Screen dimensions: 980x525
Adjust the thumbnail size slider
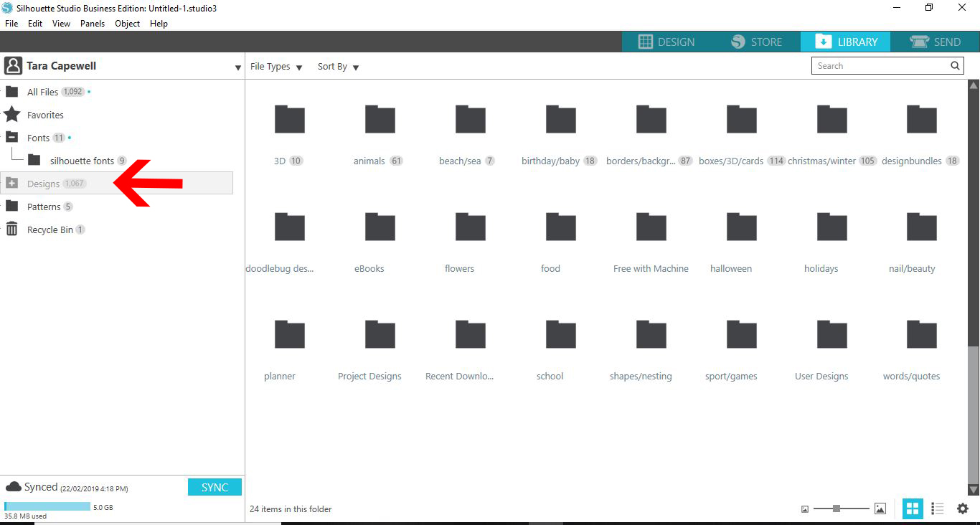coord(837,509)
